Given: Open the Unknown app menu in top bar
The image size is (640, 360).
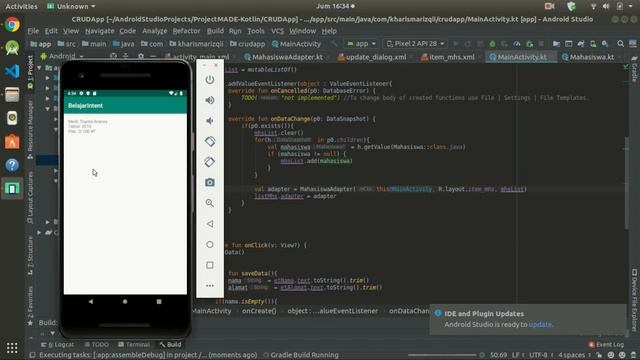Looking at the screenshot, I should [71, 6].
